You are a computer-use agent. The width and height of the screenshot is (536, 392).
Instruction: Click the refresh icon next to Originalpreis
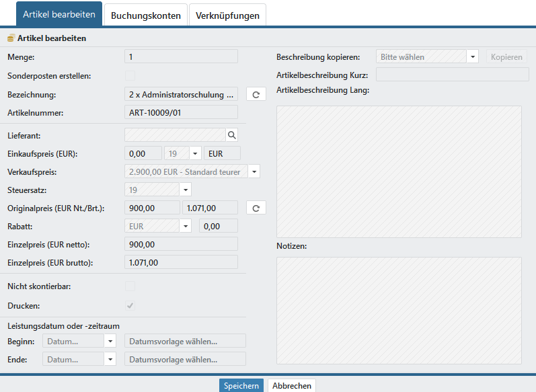pos(256,208)
